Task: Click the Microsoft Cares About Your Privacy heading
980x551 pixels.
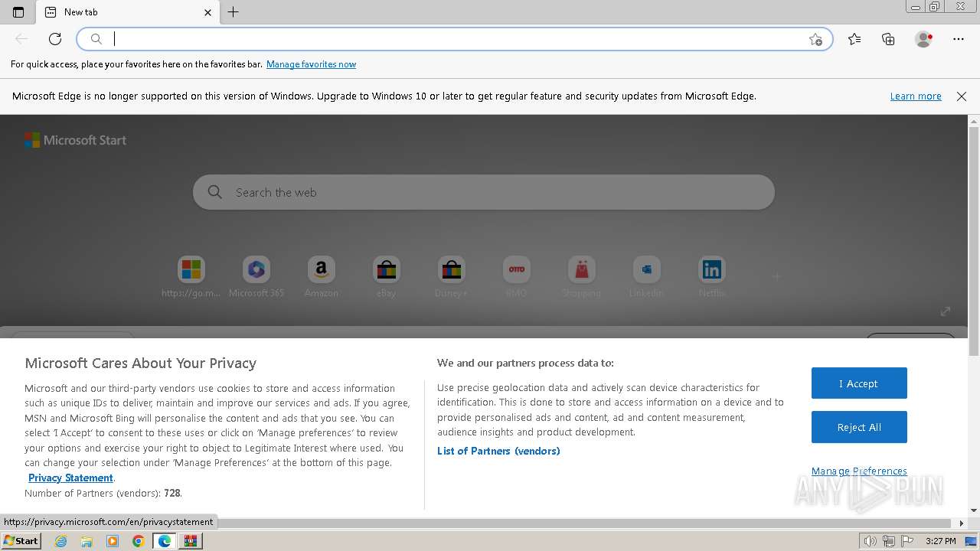Action: 140,364
